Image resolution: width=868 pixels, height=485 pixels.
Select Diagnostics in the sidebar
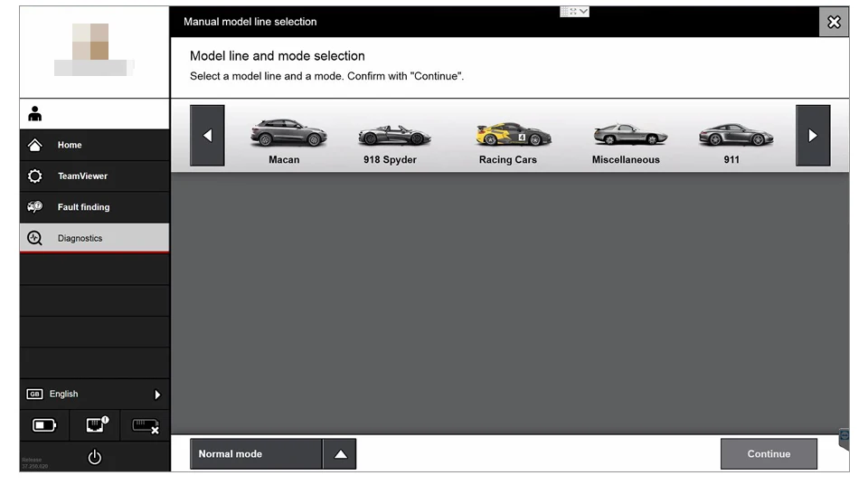(x=95, y=238)
